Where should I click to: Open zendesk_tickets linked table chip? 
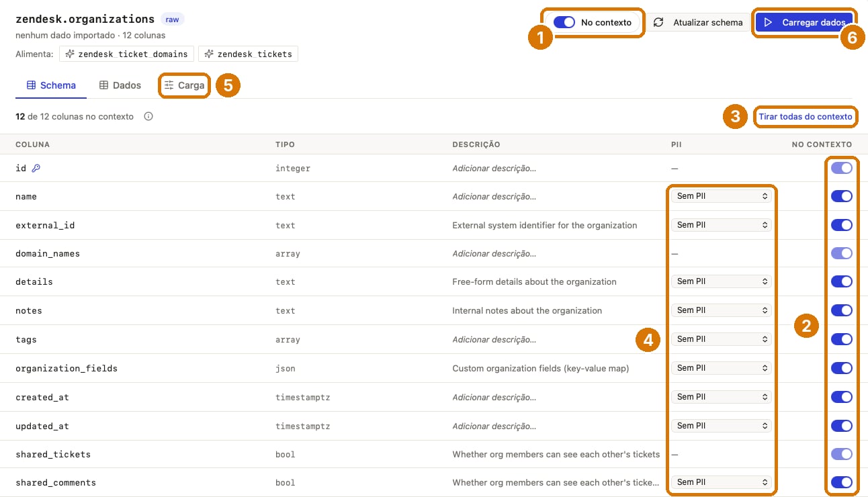248,54
